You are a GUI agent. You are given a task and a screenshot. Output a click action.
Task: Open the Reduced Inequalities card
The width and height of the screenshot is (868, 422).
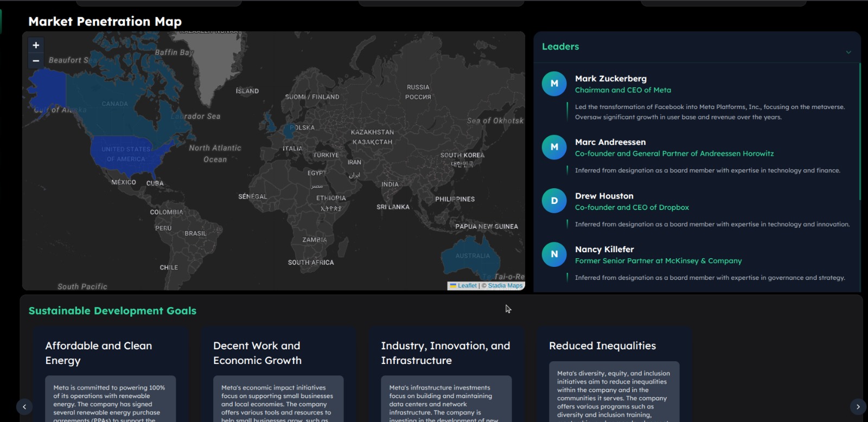[x=614, y=374]
